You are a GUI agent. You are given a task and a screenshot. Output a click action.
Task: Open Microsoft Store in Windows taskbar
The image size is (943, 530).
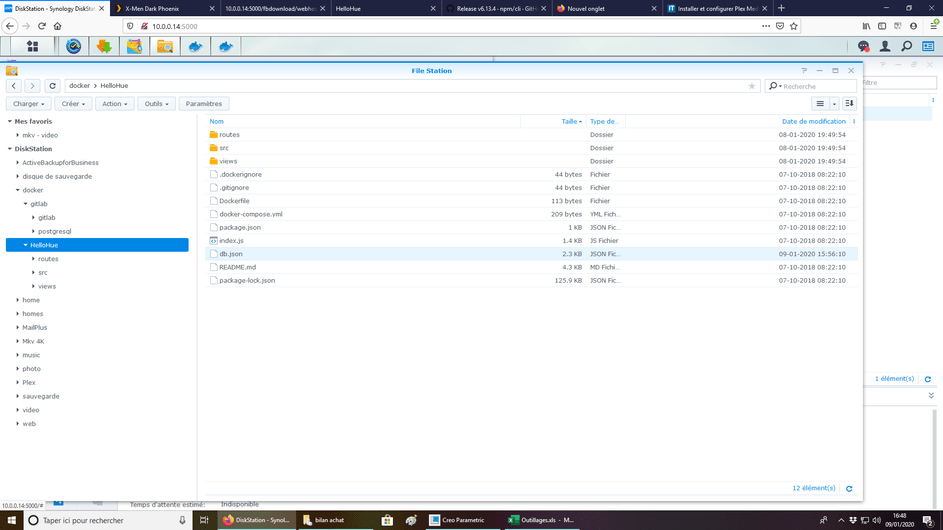[387, 520]
